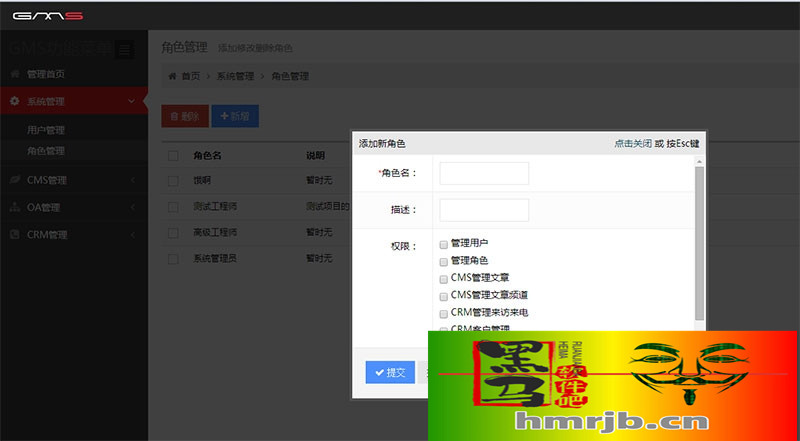Image resolution: width=800 pixels, height=441 pixels.
Task: Open 用户管理 in the sidebar submenu
Action: [46, 130]
